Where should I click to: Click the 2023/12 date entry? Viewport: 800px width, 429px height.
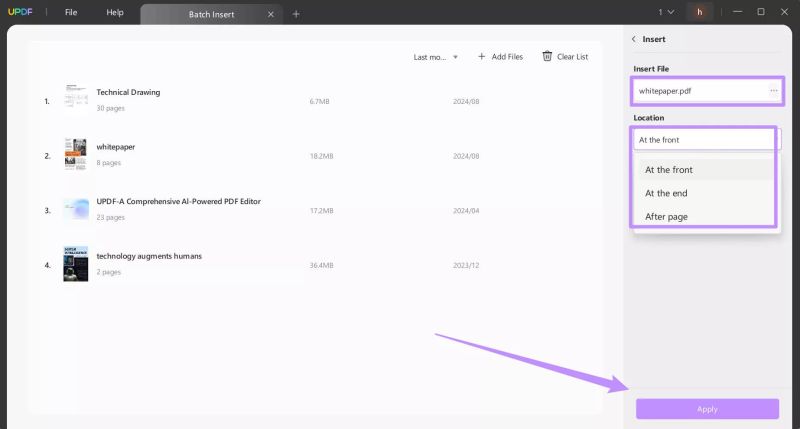pos(466,265)
